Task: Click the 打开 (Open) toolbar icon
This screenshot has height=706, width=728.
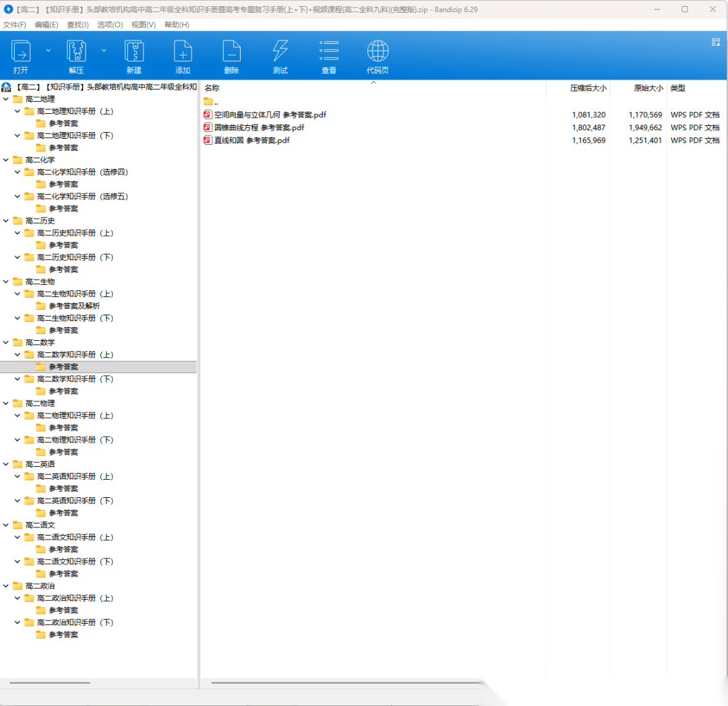Action: 21,52
